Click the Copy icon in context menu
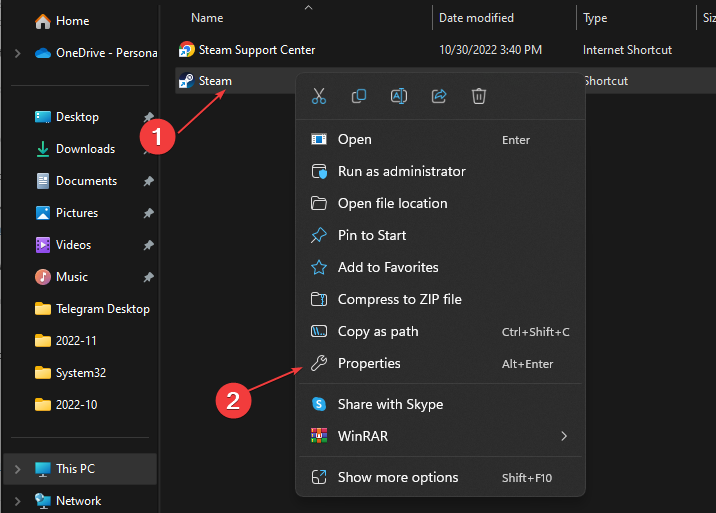Viewport: 716px width, 513px height. [x=359, y=96]
